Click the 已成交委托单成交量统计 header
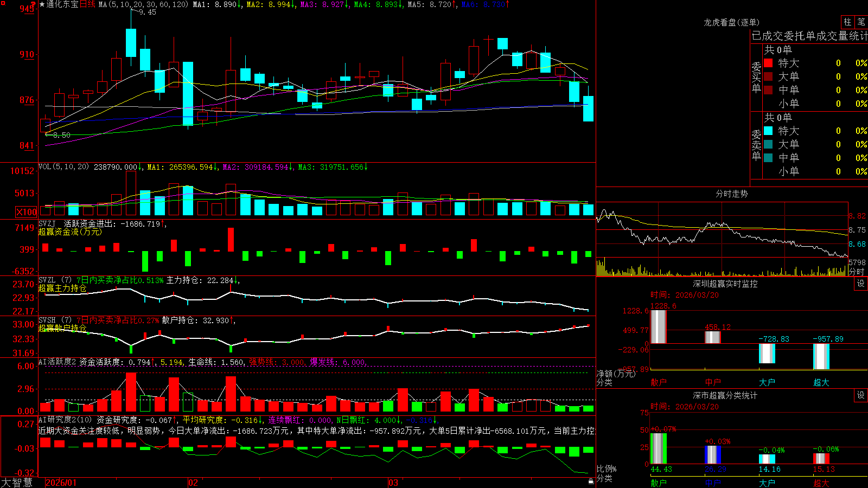 [809, 36]
